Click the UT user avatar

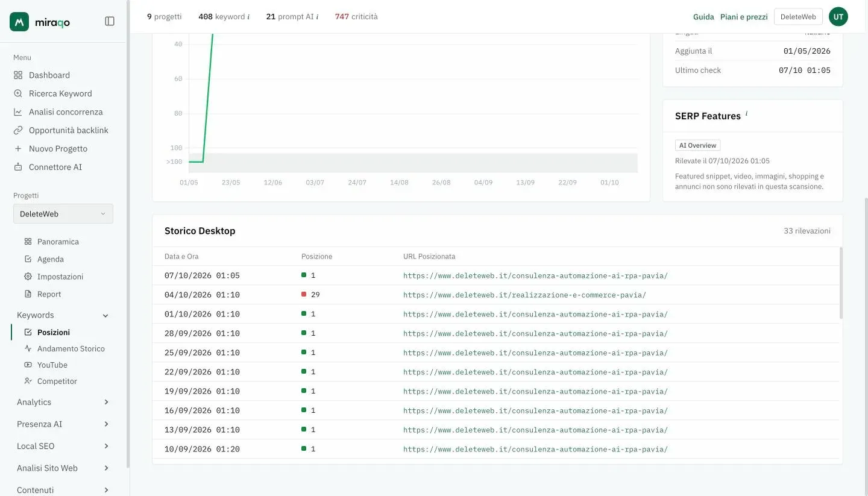838,17
